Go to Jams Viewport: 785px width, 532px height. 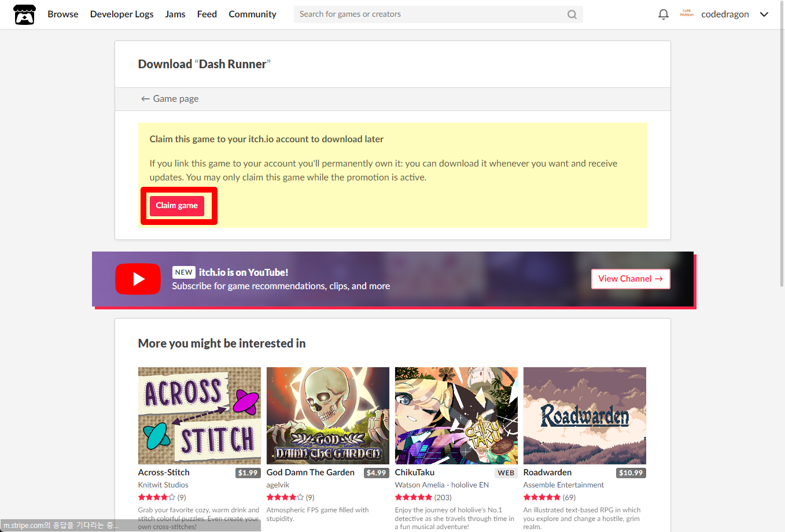(x=175, y=14)
